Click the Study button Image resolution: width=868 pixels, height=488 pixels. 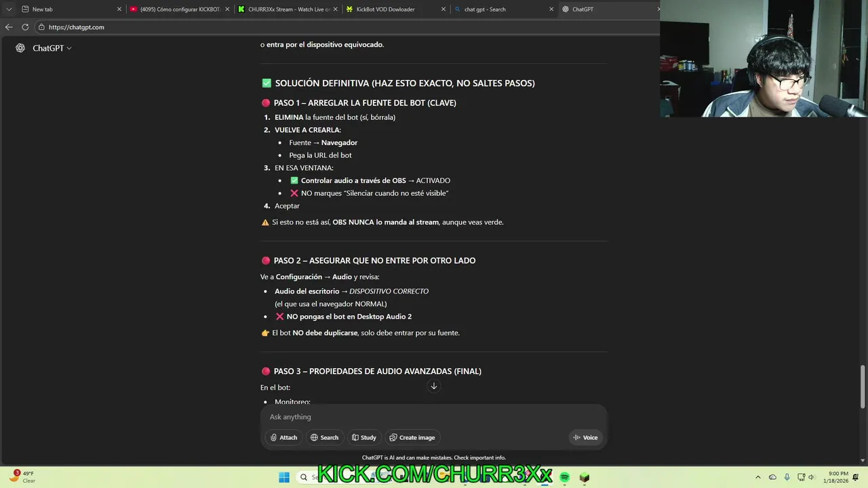tap(364, 437)
